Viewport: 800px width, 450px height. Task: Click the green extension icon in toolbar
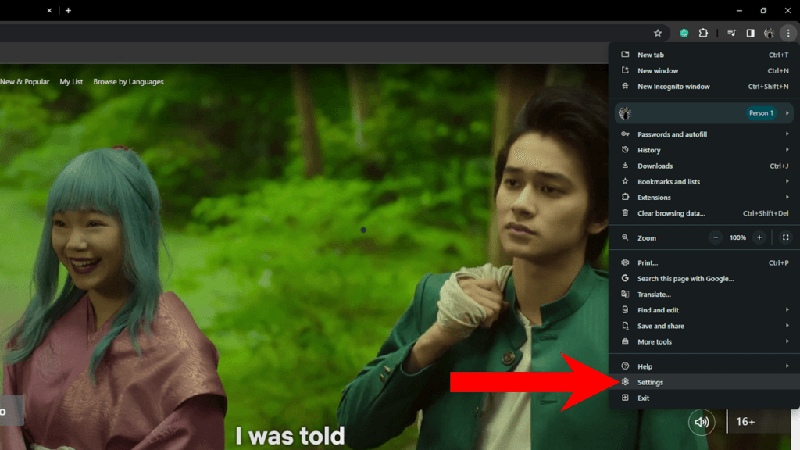tap(684, 33)
